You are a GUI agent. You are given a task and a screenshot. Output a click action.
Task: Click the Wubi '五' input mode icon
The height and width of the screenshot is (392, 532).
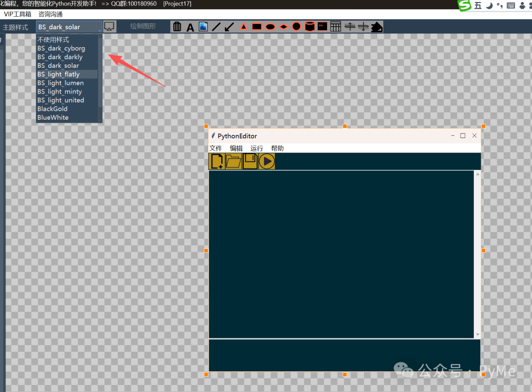pyautogui.click(x=478, y=5)
